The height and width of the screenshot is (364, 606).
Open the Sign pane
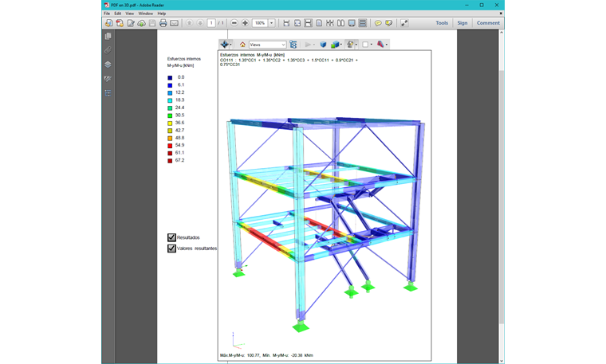tap(462, 23)
